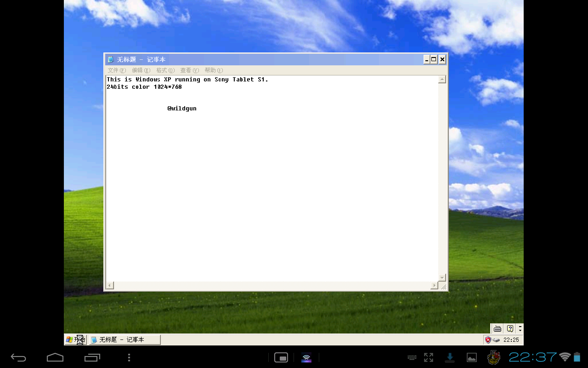
Task: Open the 格式 (Format) menu
Action: pyautogui.click(x=165, y=70)
